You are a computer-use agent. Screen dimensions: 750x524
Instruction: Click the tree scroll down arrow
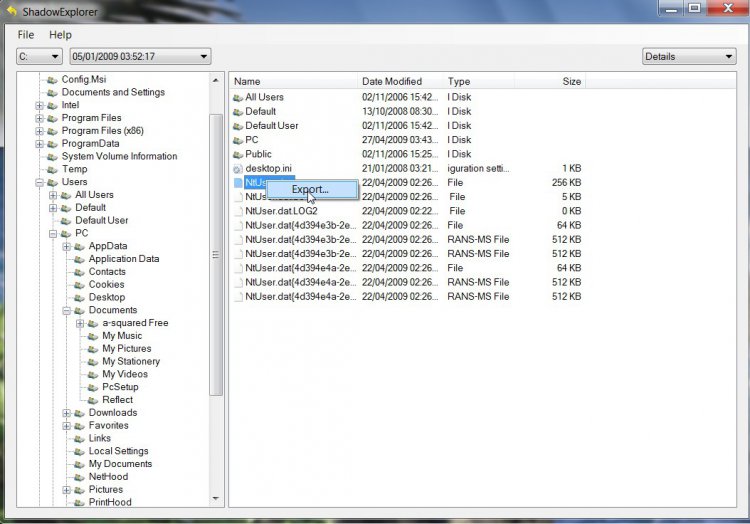tap(216, 499)
